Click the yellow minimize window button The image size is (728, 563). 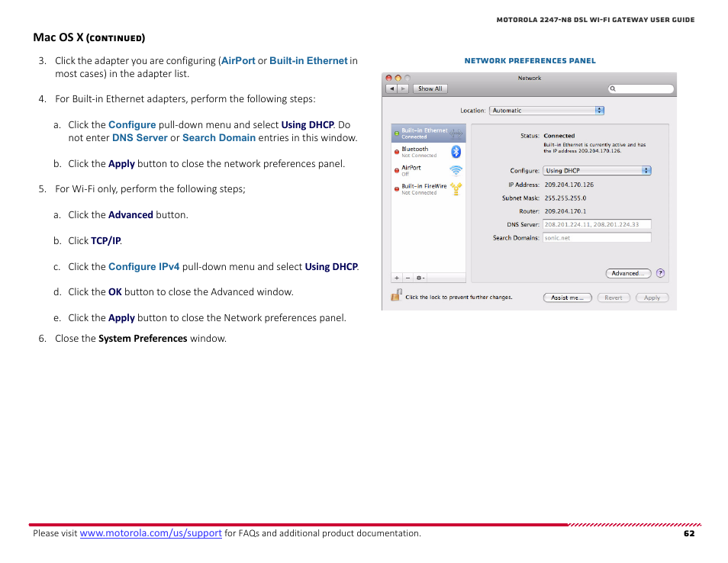tap(398, 78)
